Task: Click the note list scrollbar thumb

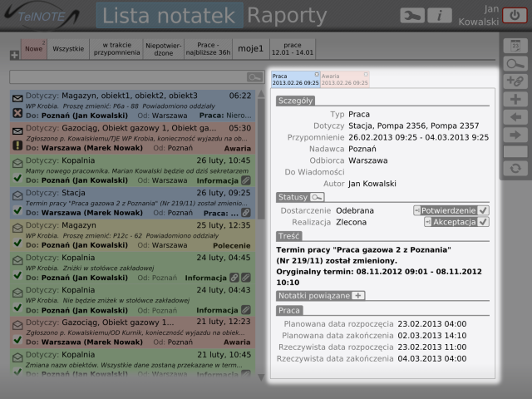Action: pos(261,159)
